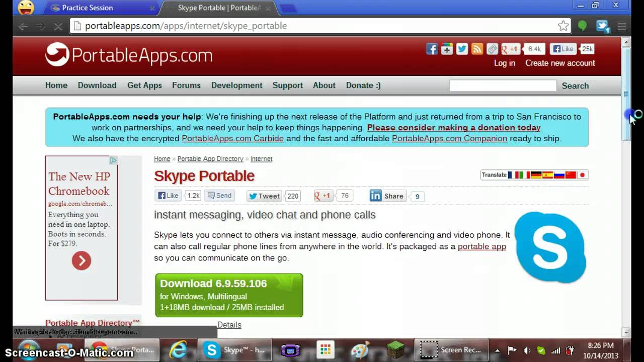Viewport: 644px width, 362px height.
Task: Show hidden system tray icons
Action: click(x=498, y=350)
